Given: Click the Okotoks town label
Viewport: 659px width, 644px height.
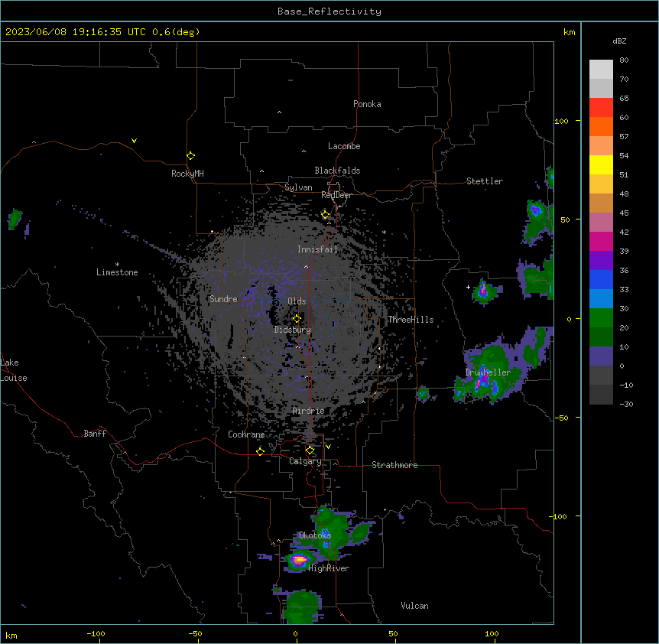Looking at the screenshot, I should point(315,535).
